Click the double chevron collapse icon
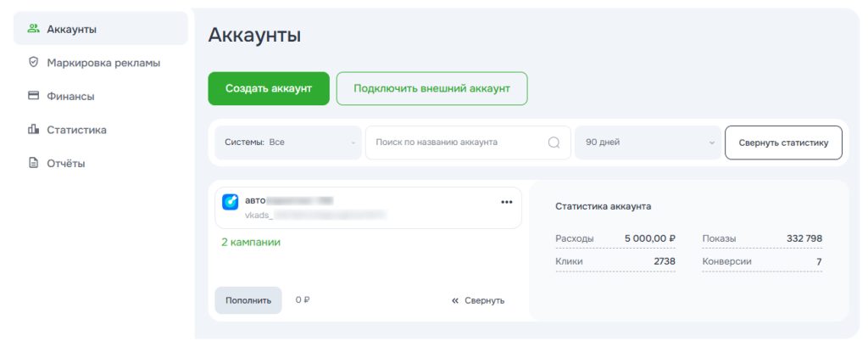 click(455, 300)
